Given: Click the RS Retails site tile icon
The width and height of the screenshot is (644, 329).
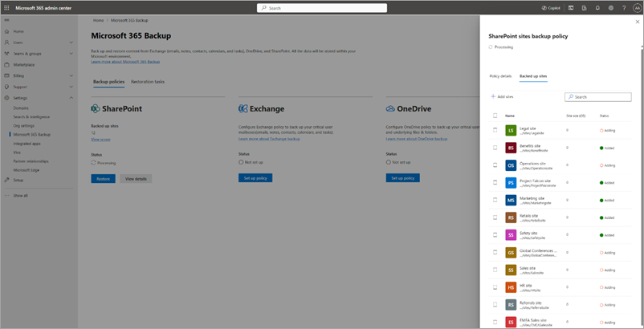Looking at the screenshot, I should [511, 217].
